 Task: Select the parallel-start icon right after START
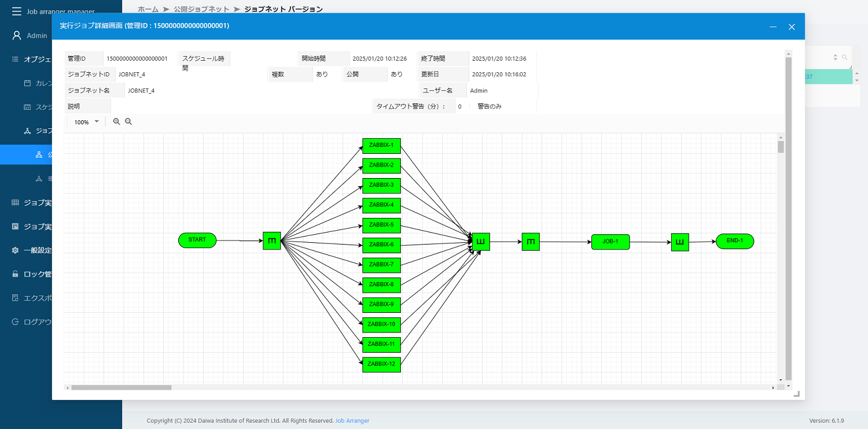pos(272,241)
